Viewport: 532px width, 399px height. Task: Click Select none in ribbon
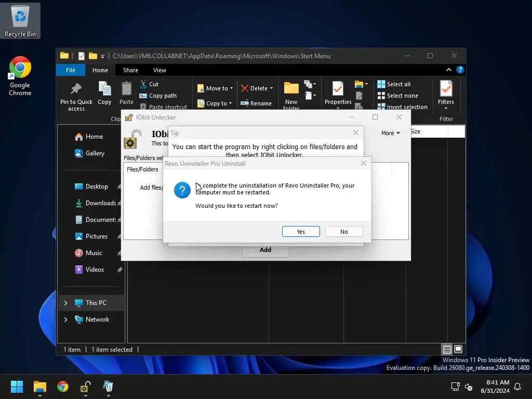(398, 96)
